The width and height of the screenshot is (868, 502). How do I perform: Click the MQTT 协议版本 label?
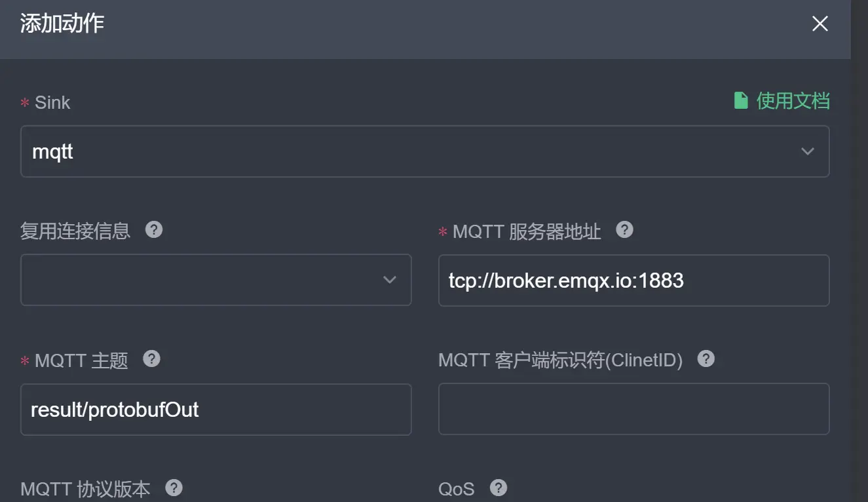coord(85,488)
